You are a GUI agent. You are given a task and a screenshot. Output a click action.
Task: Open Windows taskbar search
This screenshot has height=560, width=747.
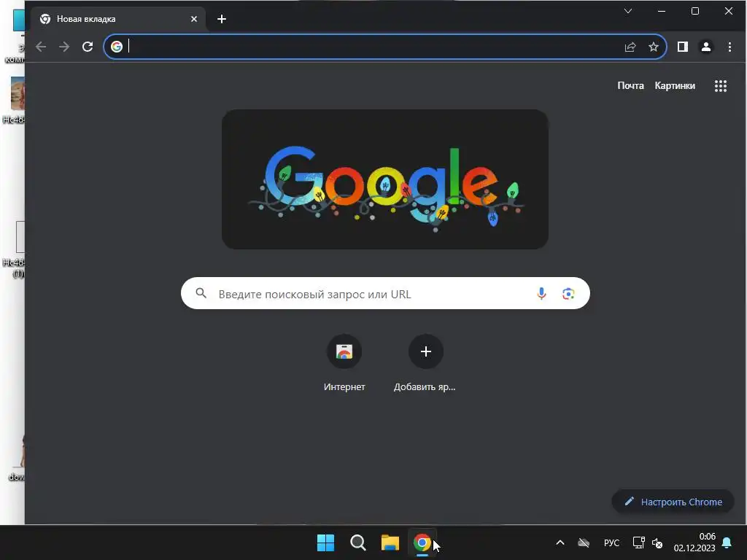[x=357, y=542]
